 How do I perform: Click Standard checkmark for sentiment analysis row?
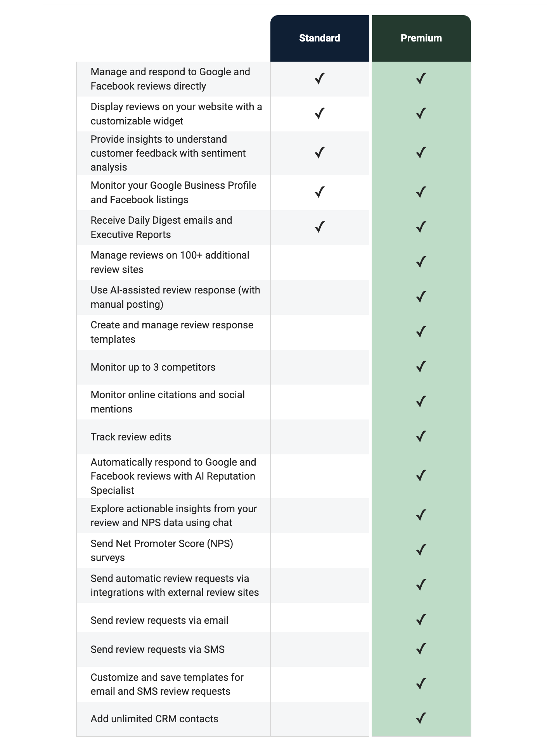tap(319, 153)
